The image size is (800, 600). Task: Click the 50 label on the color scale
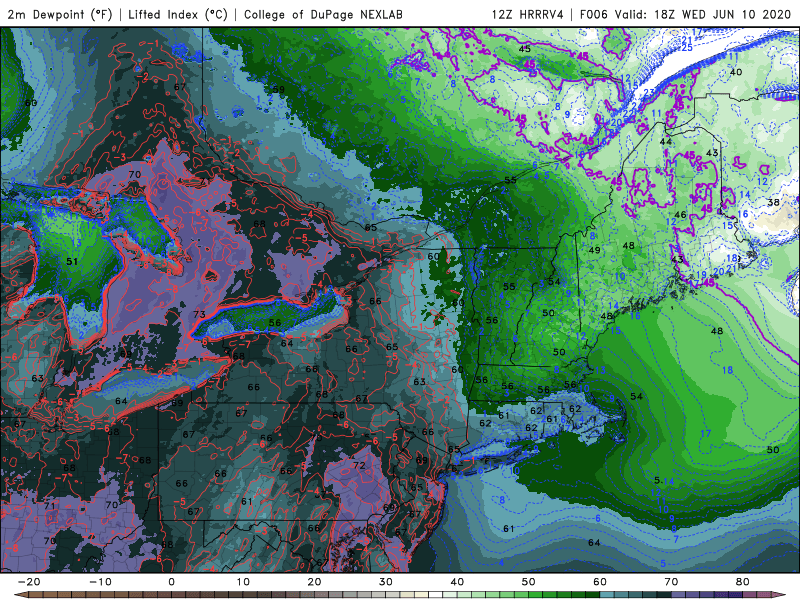[x=529, y=582]
